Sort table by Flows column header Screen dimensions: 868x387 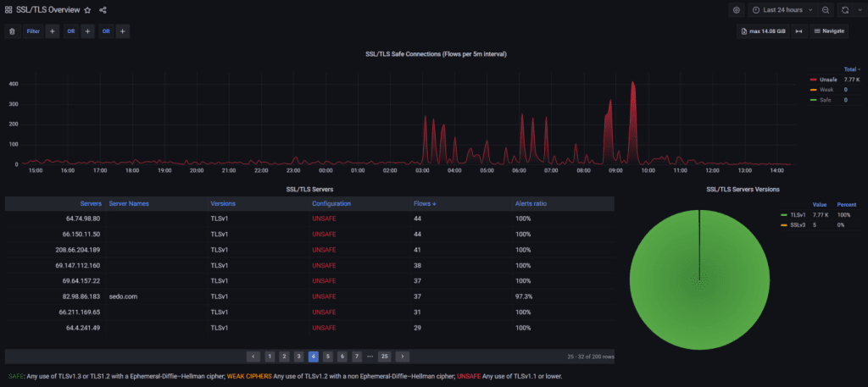(424, 204)
